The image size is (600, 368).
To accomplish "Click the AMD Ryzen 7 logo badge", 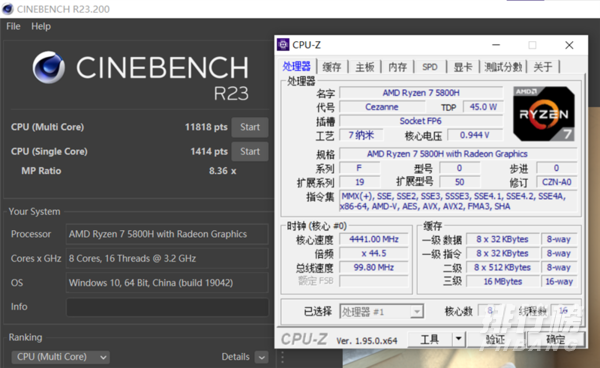I will 543,114.
